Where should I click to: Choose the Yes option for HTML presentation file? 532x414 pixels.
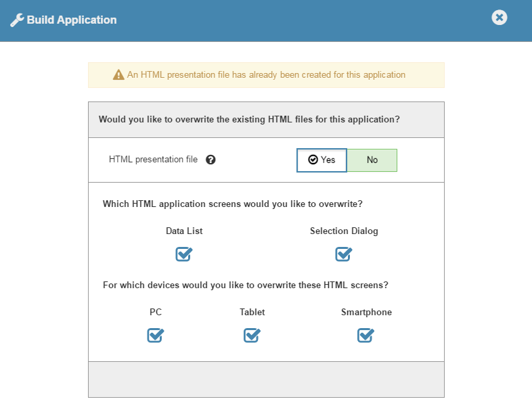pyautogui.click(x=322, y=160)
